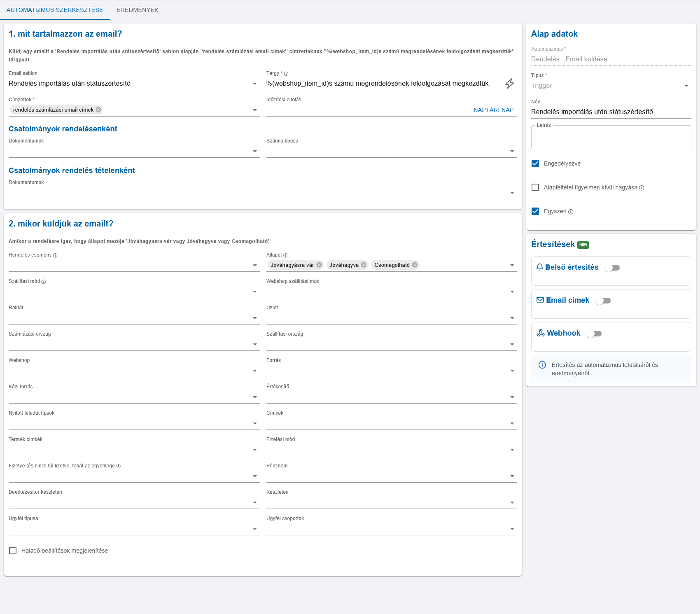Open the Nyitott feladat típusok dropdown
This screenshot has width=700, height=614.
[134, 423]
